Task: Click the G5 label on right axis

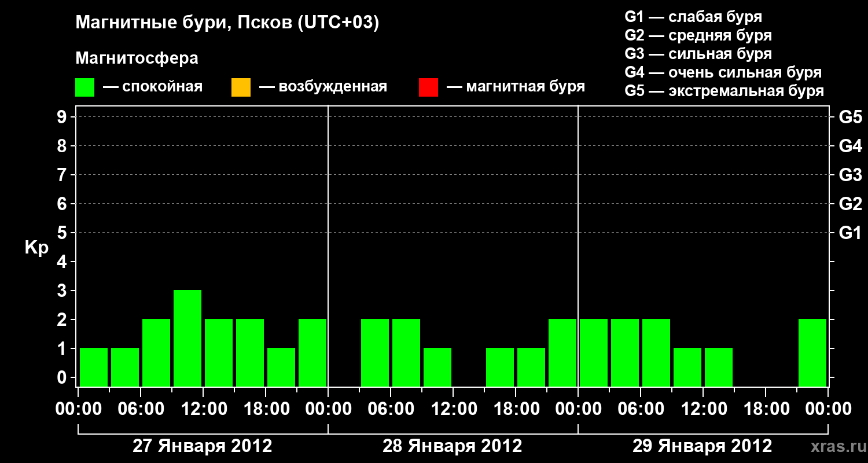Action: click(x=850, y=117)
